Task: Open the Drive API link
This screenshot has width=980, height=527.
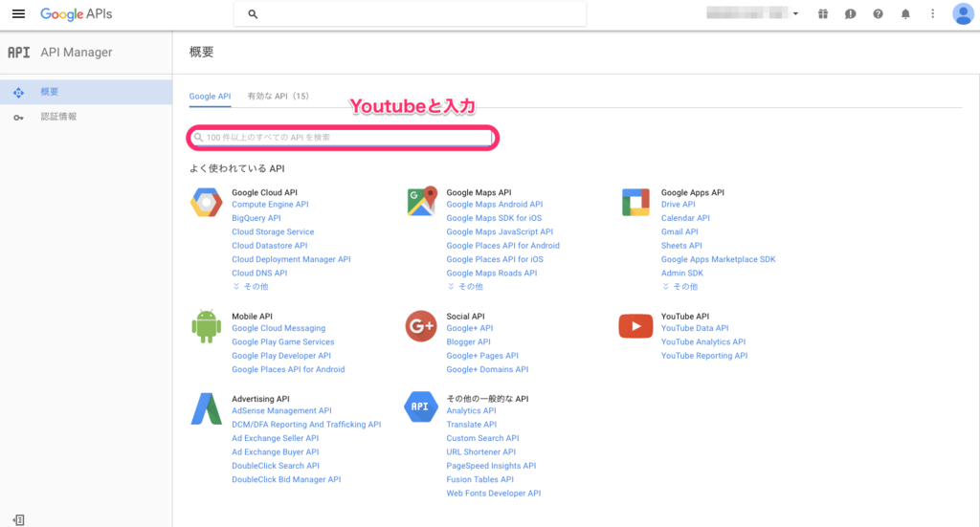Action: [679, 204]
